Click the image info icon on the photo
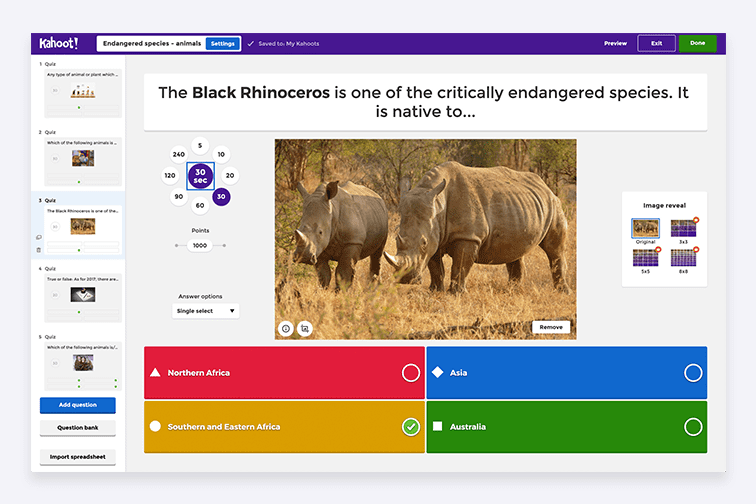This screenshot has width=756, height=504. (x=286, y=328)
